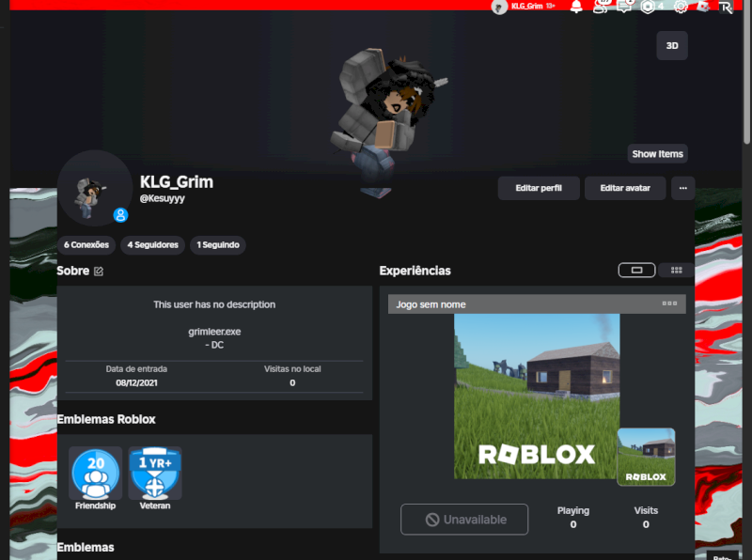This screenshot has height=560, width=752.
Task: Open the 1 YR+ Veteran badge
Action: pos(155,474)
